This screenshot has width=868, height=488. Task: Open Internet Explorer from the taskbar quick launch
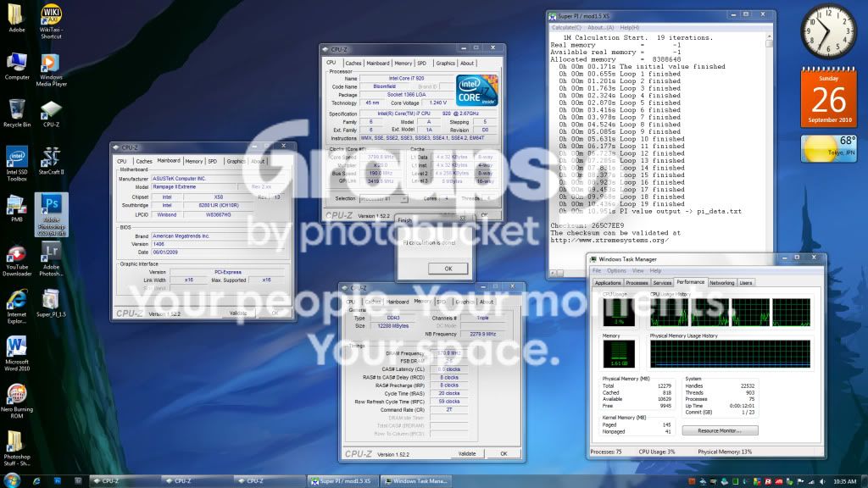(36, 481)
